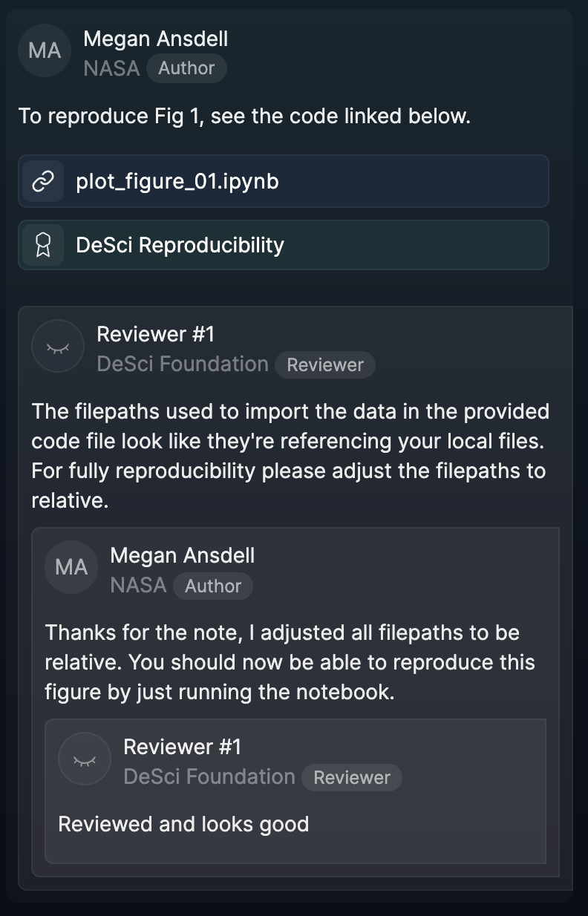
Task: Click the 'Reviewed and looks good' comment
Action: 183,824
